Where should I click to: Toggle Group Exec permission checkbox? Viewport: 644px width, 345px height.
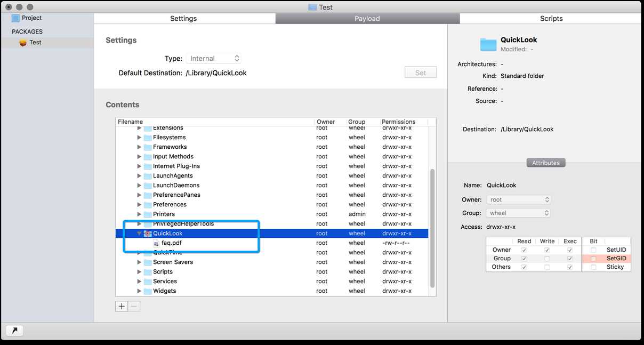[570, 259]
